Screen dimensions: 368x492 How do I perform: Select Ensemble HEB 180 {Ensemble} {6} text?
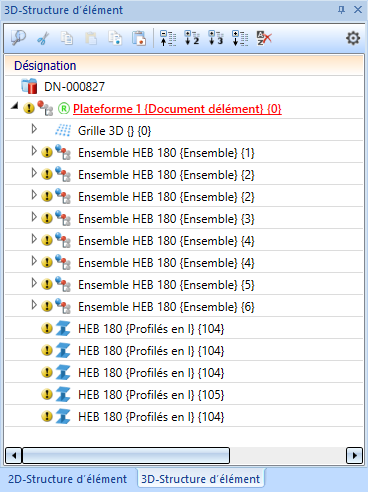[x=166, y=307]
